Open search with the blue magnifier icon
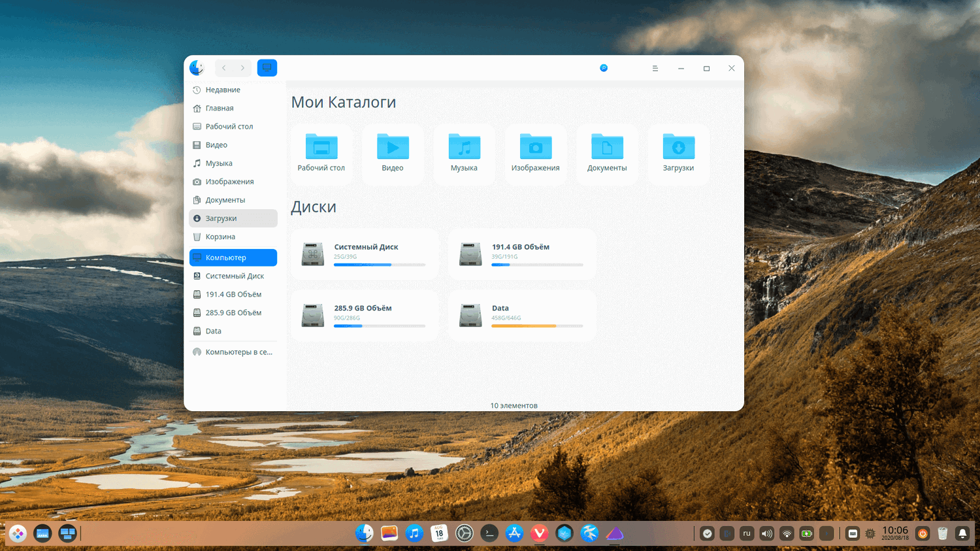The width and height of the screenshot is (980, 551). [604, 68]
